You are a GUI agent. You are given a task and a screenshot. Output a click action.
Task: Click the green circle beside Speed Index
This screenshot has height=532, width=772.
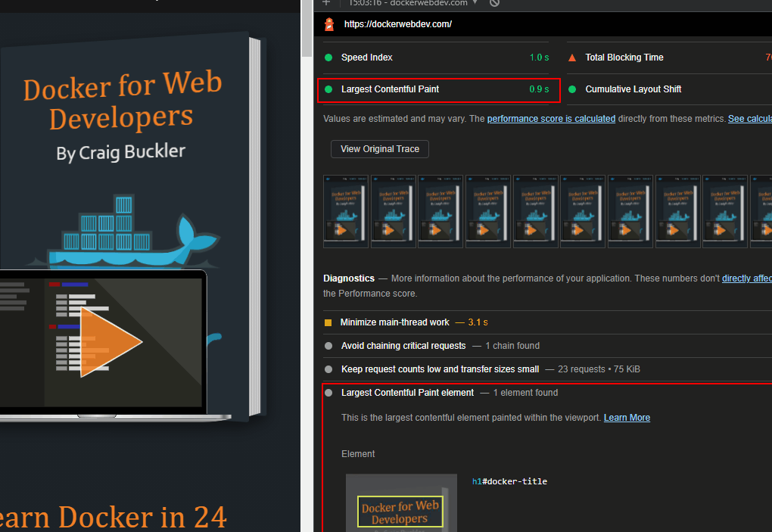tap(328, 58)
